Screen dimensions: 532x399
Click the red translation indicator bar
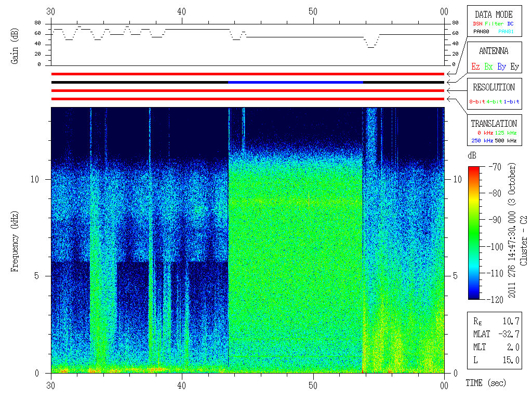[248, 99]
